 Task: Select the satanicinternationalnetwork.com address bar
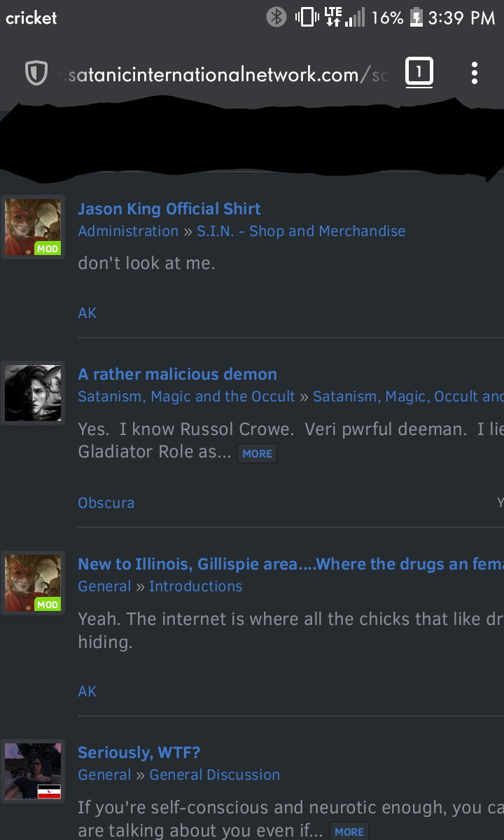click(x=225, y=74)
